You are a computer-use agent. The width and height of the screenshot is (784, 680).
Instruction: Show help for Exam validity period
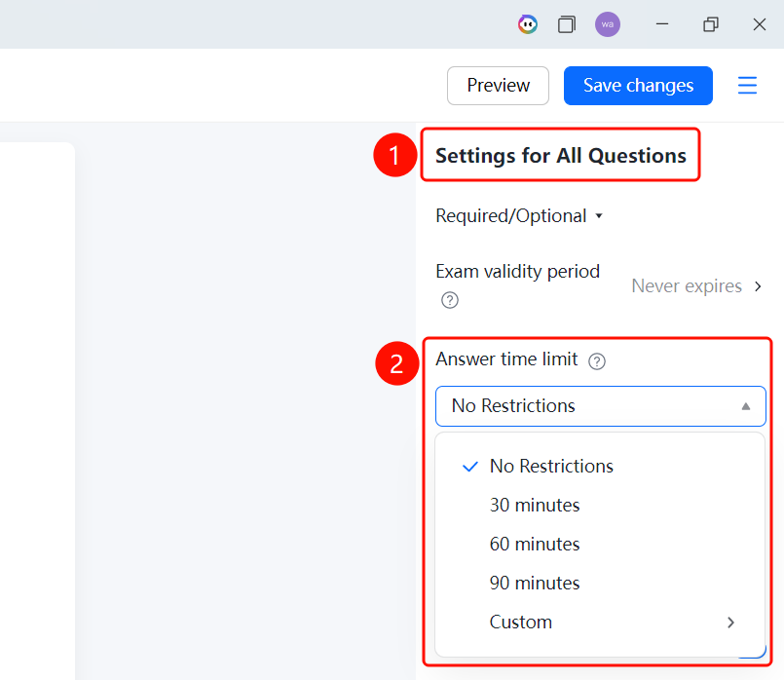[450, 300]
